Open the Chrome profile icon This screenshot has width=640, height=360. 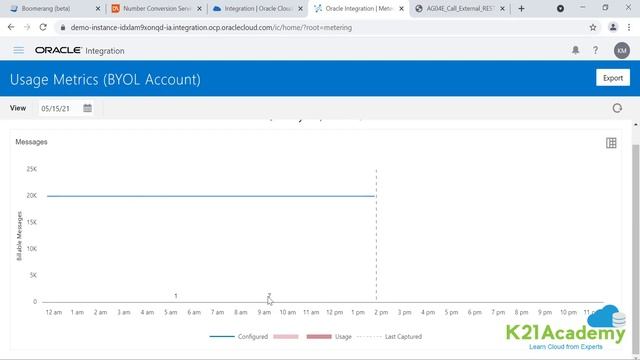coord(613,27)
